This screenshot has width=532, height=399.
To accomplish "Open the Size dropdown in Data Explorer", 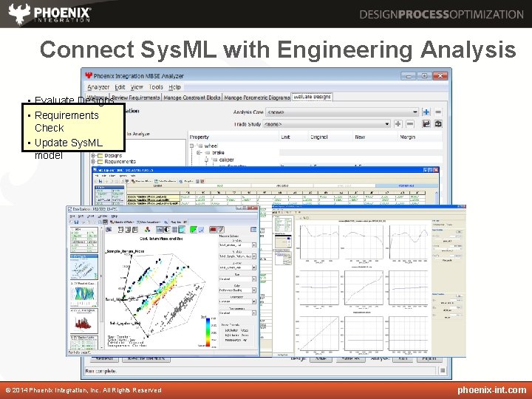I will pyautogui.click(x=237, y=279).
